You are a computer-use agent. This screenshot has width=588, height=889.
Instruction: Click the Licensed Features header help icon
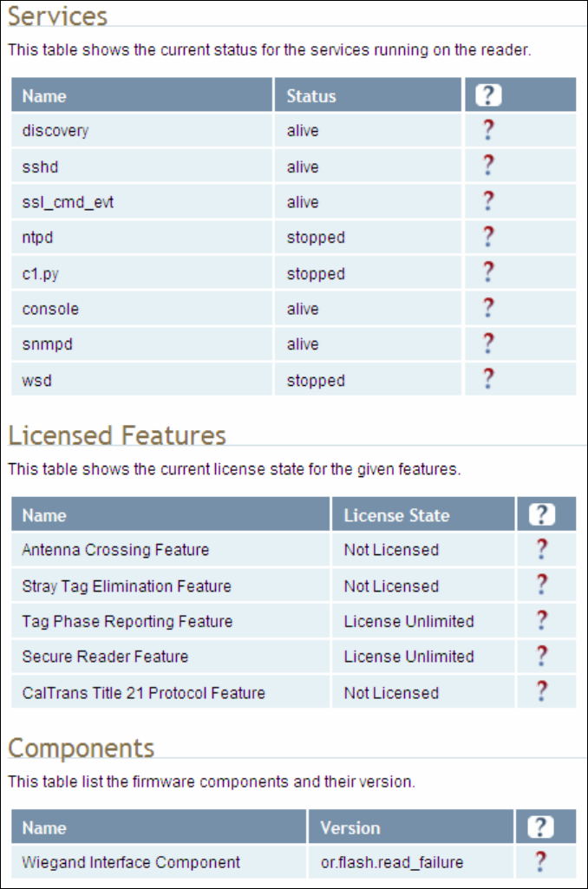coord(541,514)
